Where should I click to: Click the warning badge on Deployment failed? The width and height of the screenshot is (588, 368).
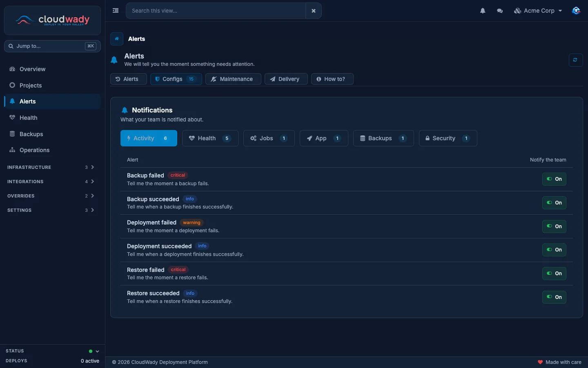(192, 223)
